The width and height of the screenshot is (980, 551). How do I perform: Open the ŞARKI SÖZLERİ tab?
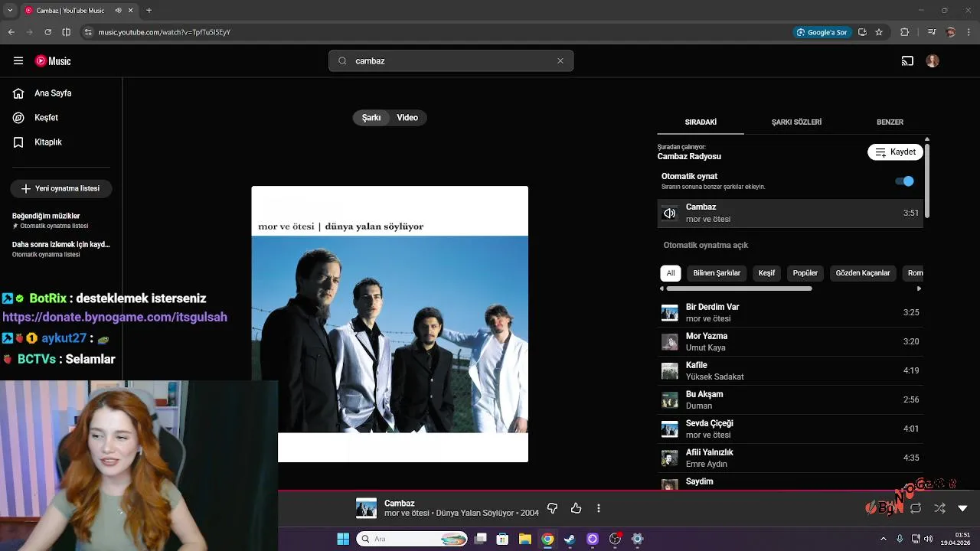point(796,122)
